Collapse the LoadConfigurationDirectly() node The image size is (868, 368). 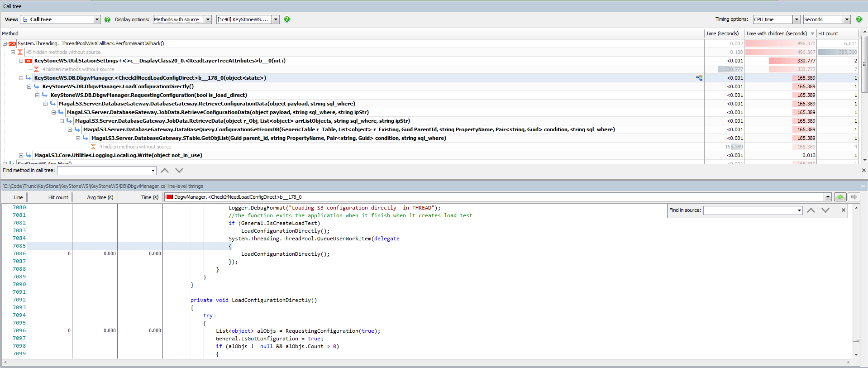pos(29,87)
